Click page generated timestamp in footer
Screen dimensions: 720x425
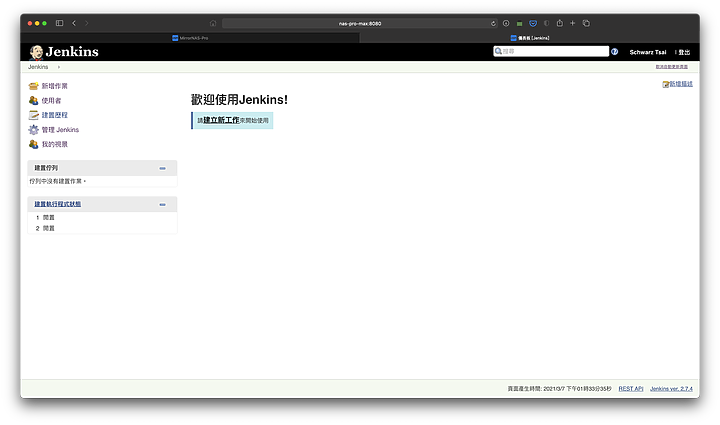pyautogui.click(x=559, y=389)
